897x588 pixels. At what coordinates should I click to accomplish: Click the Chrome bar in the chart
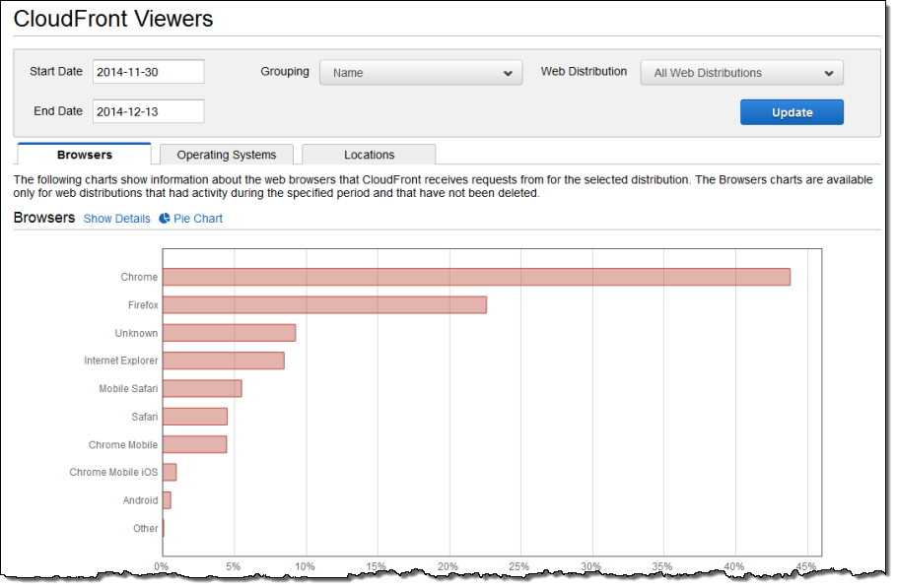pos(476,278)
